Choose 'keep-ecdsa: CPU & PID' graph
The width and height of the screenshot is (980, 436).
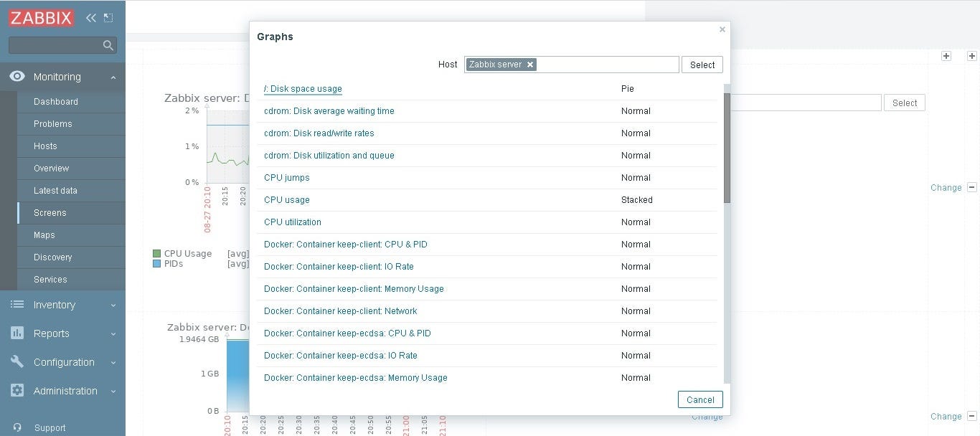click(347, 333)
